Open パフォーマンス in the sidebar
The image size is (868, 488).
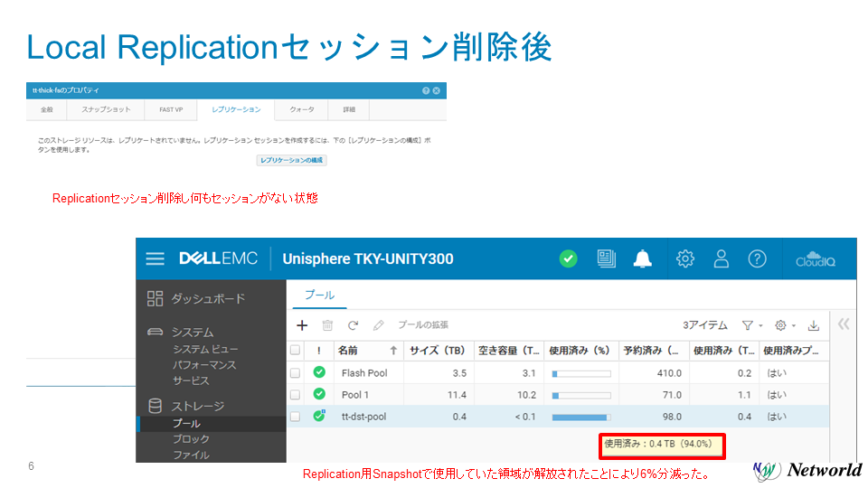[204, 365]
